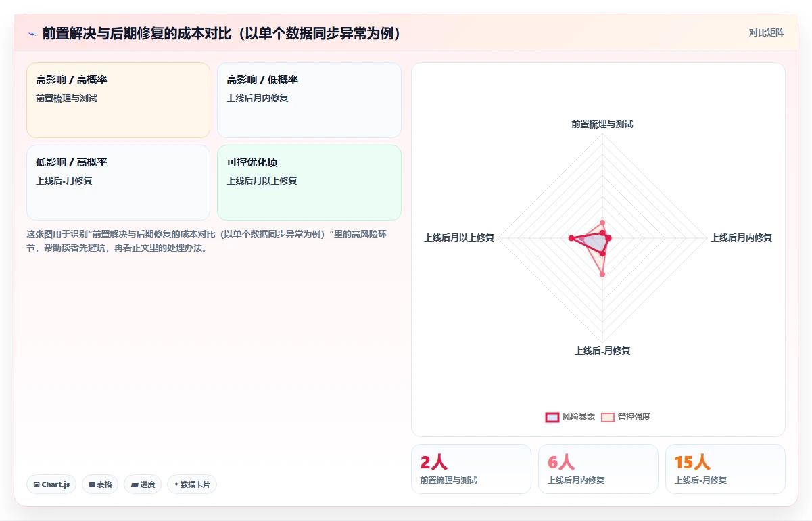812x521 pixels.
Task: Select the 低影响 / 高概率 matrix card
Action: coord(118,183)
